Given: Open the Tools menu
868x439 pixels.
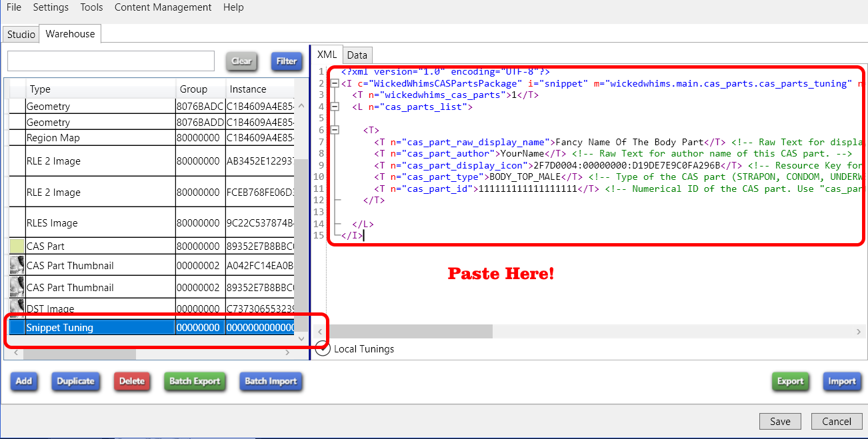Looking at the screenshot, I should pos(91,7).
